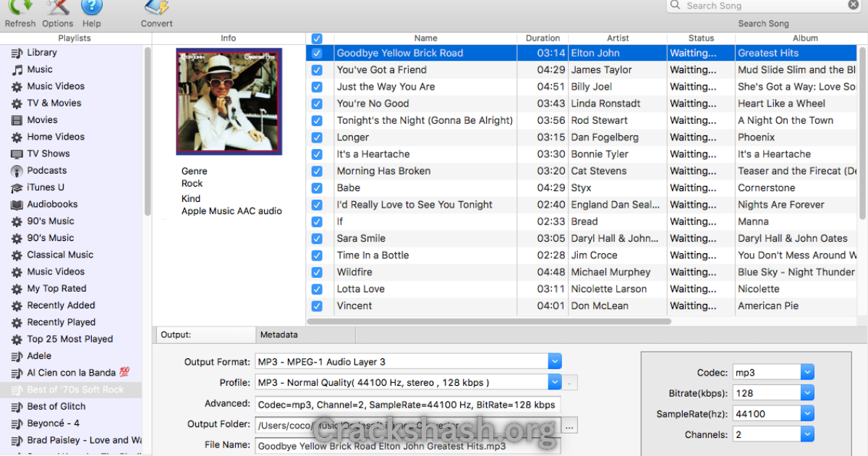Select the iTunes U graduation cap icon
Image resolution: width=868 pixels, height=456 pixels.
point(17,187)
